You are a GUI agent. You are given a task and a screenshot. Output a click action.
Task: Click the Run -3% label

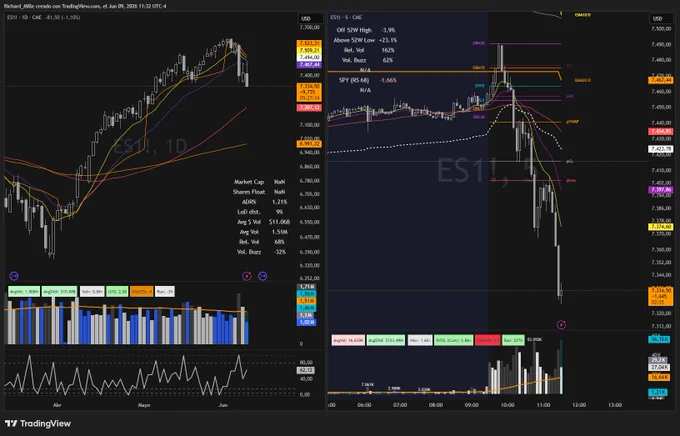click(165, 292)
